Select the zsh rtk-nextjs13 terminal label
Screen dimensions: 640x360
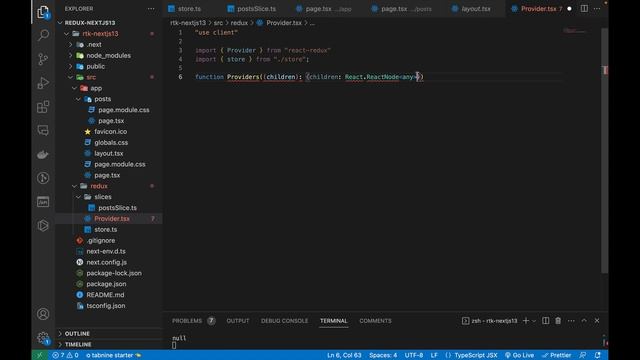point(489,321)
